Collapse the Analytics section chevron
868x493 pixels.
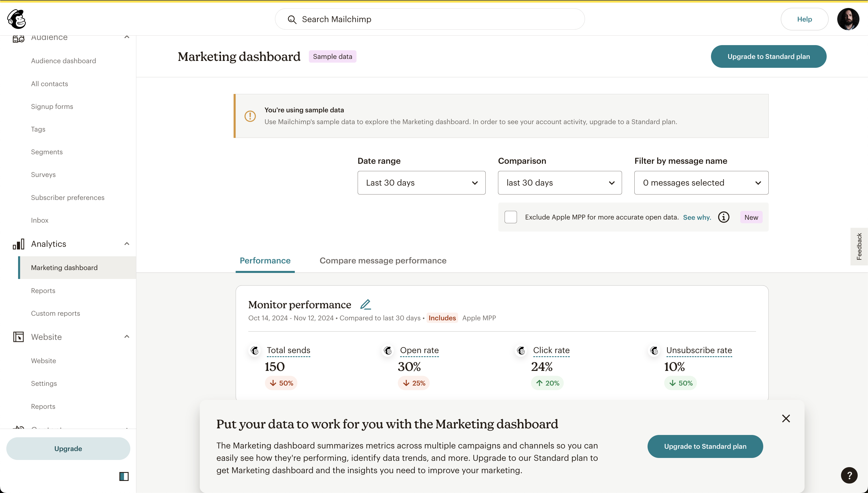[127, 244]
